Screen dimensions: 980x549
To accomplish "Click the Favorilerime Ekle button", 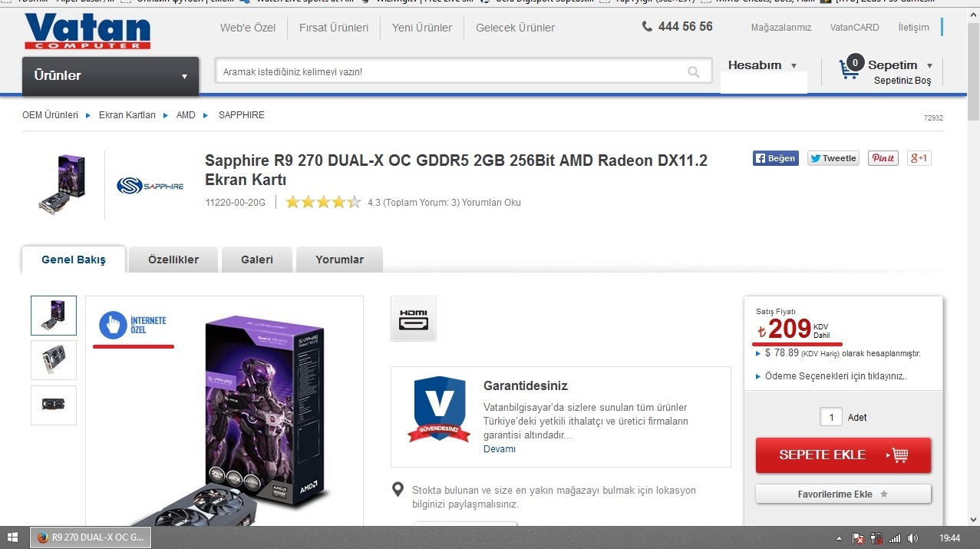I will click(843, 494).
